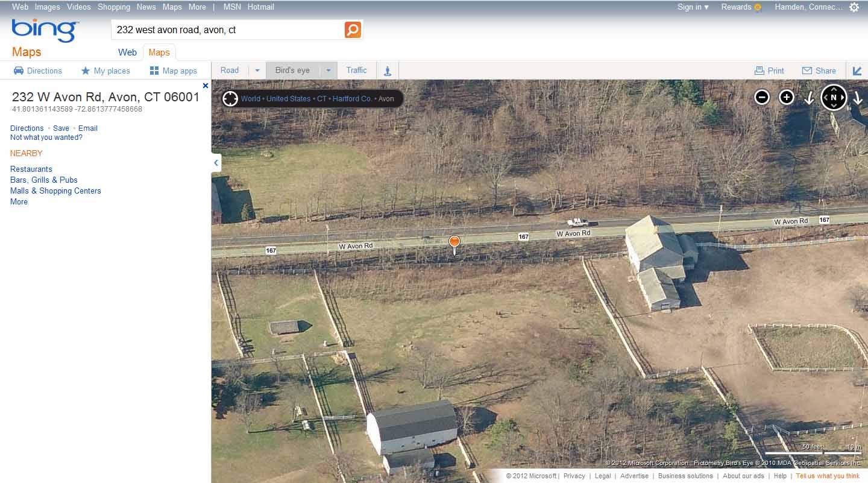Zoom out with the minus button
Image resolution: width=868 pixels, height=483 pixels.
762,97
